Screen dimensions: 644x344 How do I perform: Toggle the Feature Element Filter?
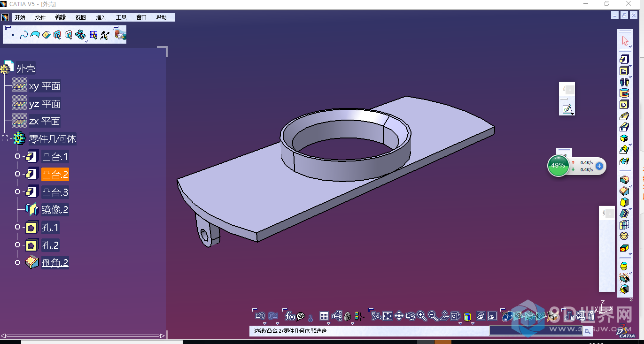57,35
